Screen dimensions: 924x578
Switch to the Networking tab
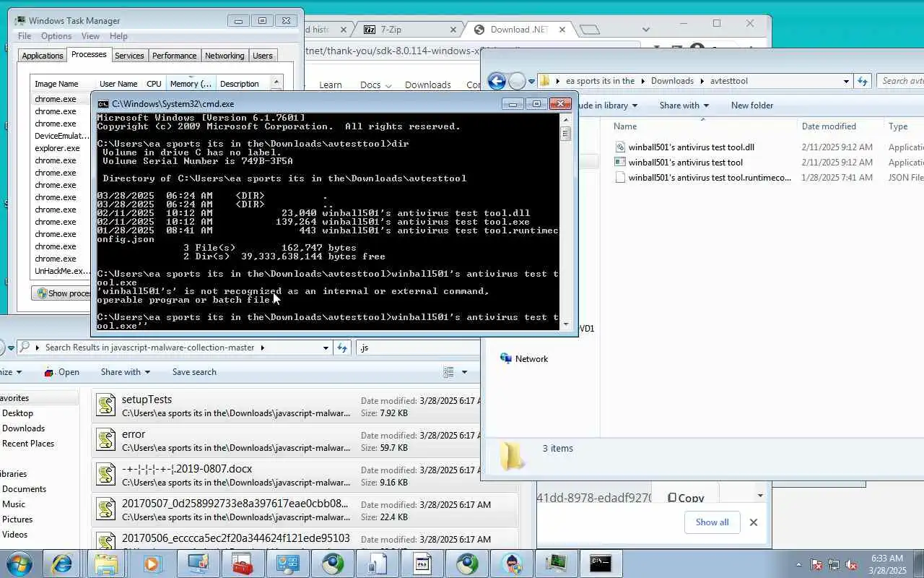[225, 56]
